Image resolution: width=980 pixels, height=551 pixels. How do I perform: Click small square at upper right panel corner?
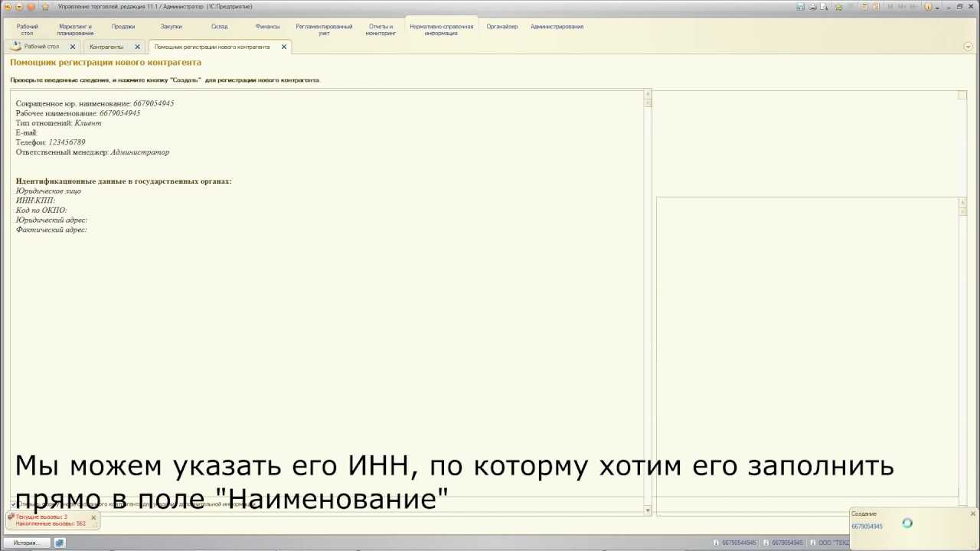tap(962, 95)
